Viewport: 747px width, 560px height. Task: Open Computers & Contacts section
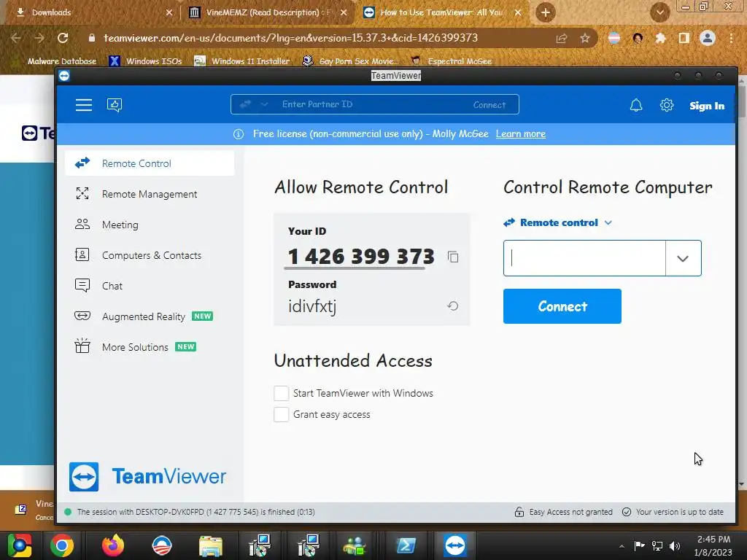(x=150, y=255)
